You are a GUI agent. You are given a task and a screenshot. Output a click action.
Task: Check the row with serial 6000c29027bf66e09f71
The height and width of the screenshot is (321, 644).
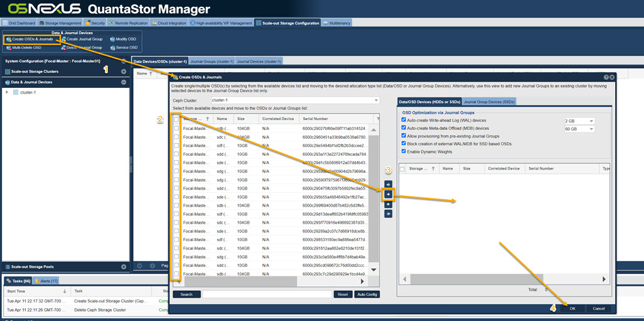(x=177, y=129)
